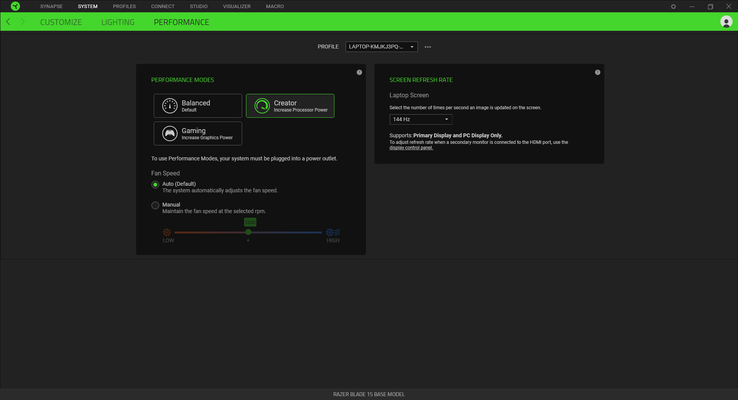The image size is (738, 400).
Task: Select Gaming performance mode
Action: pos(198,133)
